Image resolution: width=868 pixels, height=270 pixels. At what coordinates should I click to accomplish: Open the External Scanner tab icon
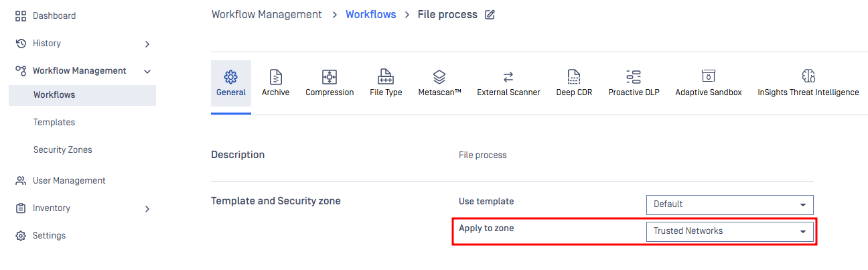click(508, 76)
